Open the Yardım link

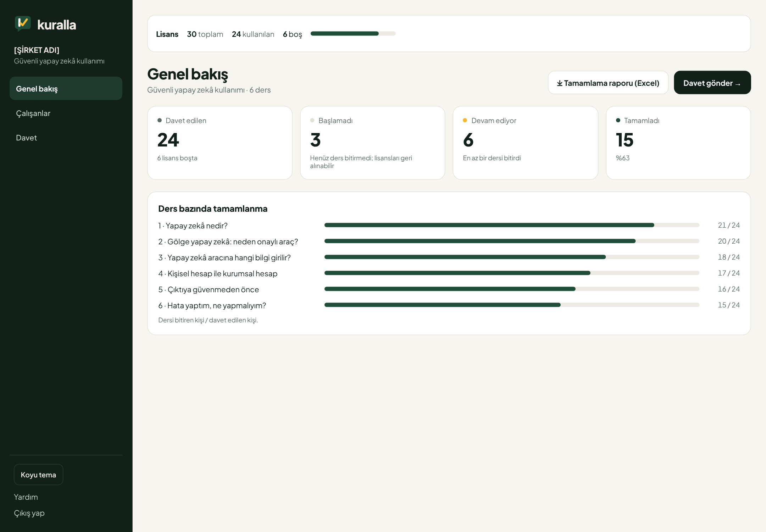(26, 497)
